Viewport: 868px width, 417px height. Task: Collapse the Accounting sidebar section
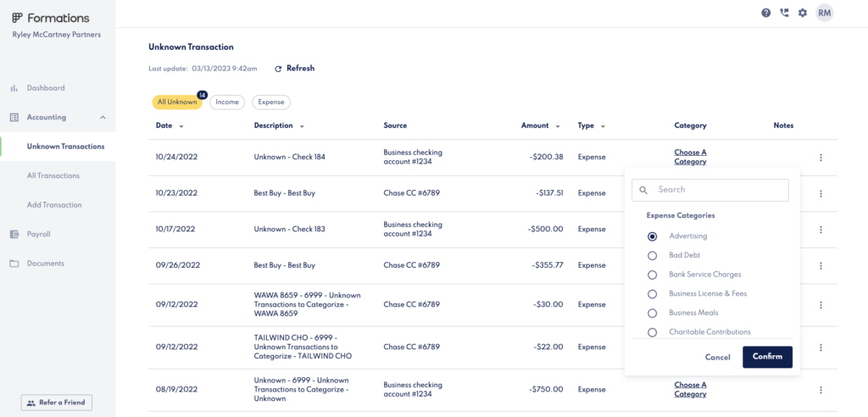pos(103,118)
